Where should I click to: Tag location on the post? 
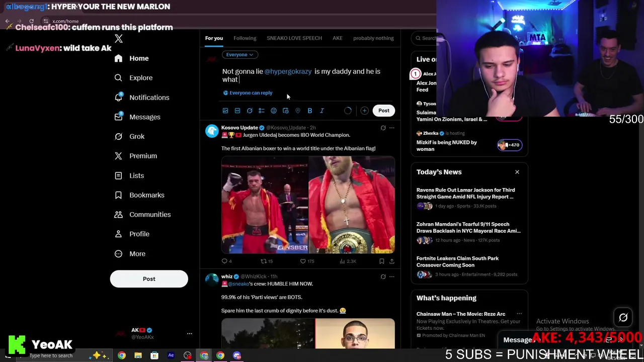(298, 111)
